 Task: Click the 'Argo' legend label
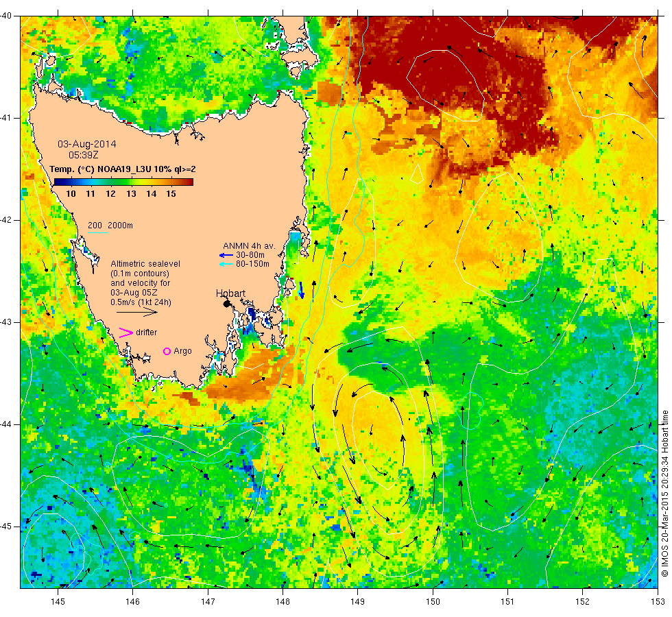[182, 351]
